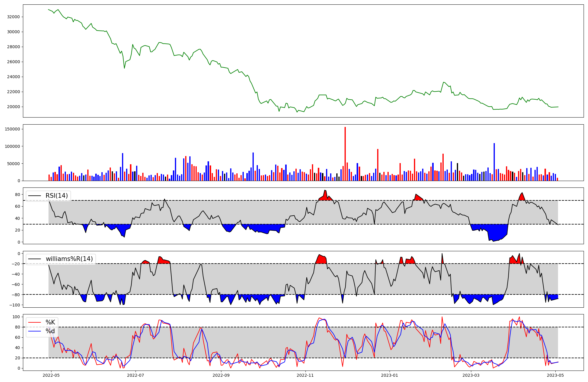Click the 2022-07 x-axis date label
This screenshot has height=382, width=588.
point(136,375)
